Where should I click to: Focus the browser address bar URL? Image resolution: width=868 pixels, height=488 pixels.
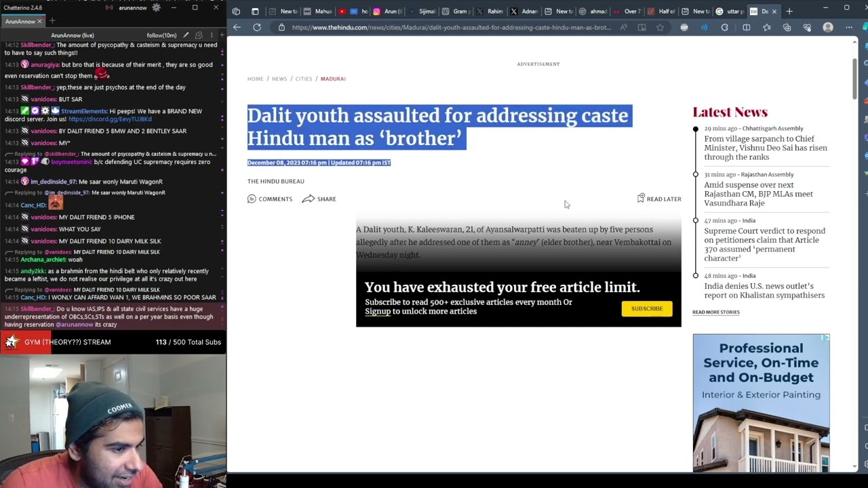tap(451, 28)
